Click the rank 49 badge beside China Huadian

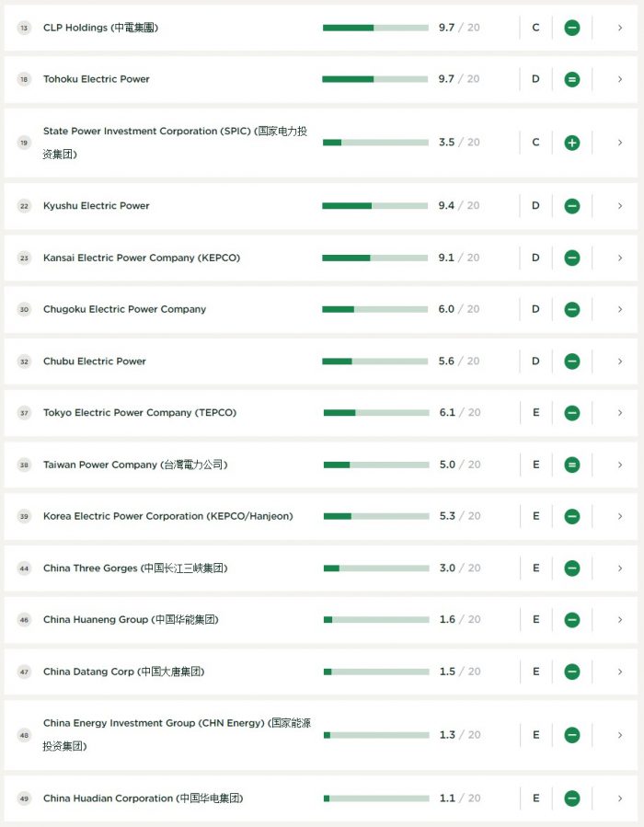(x=24, y=798)
